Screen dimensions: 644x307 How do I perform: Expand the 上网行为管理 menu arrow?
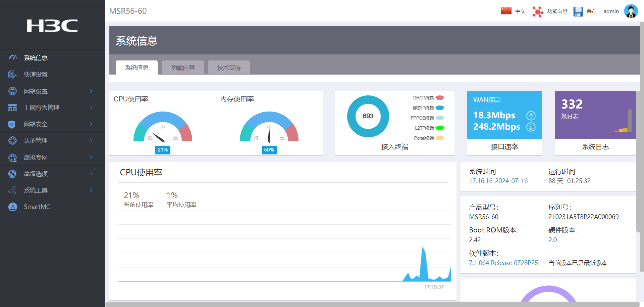coord(91,107)
